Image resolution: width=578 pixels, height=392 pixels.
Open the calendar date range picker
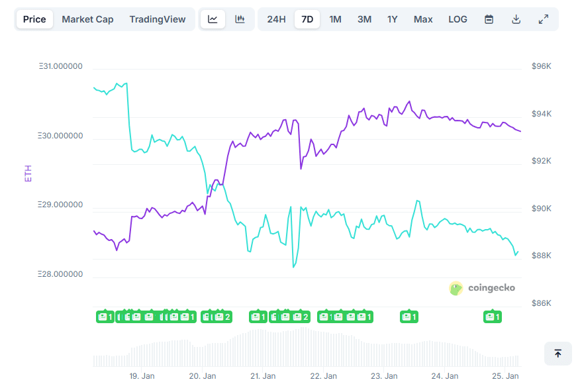point(489,19)
